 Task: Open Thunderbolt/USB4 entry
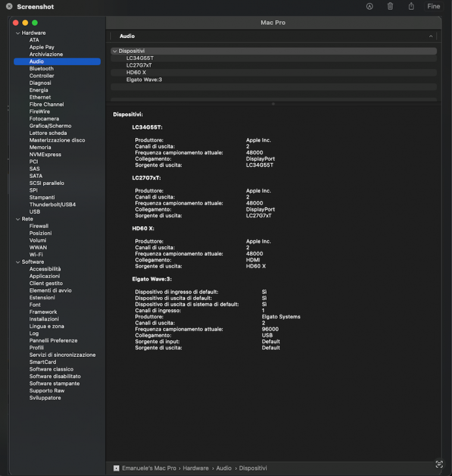tap(52, 205)
